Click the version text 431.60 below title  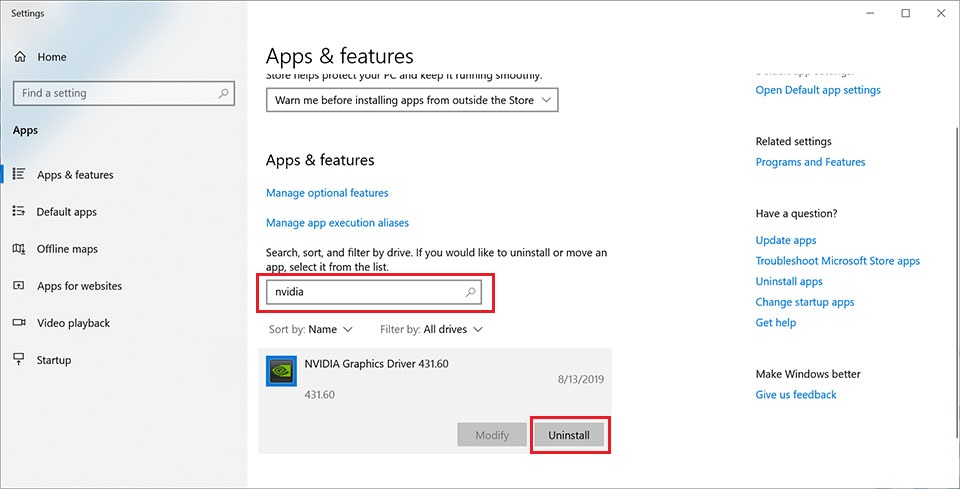(x=320, y=395)
